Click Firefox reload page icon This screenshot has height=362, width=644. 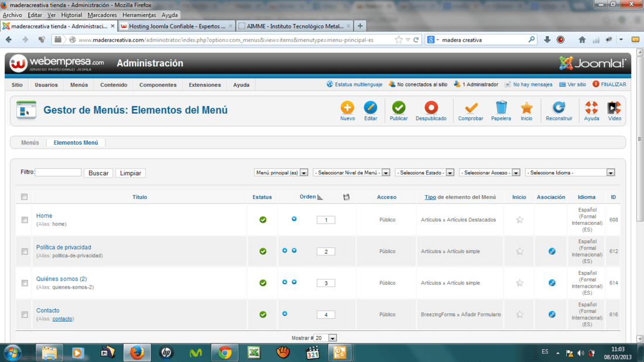(416, 40)
